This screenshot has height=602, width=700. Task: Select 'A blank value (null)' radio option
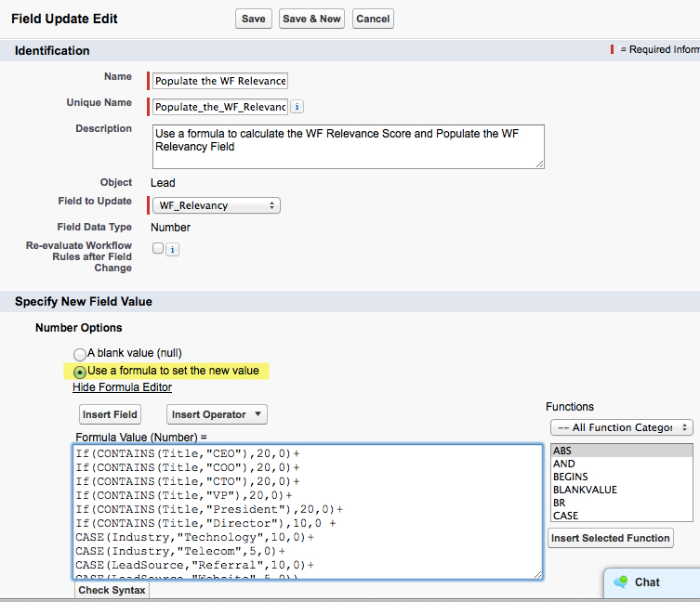[x=80, y=354]
